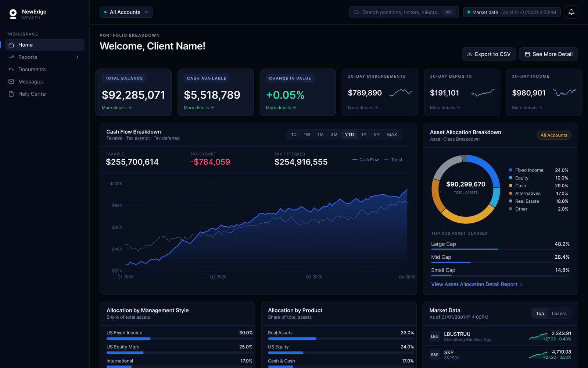Click the NewEdge Wealth logo icon
The height and width of the screenshot is (368, 588).
point(13,14)
